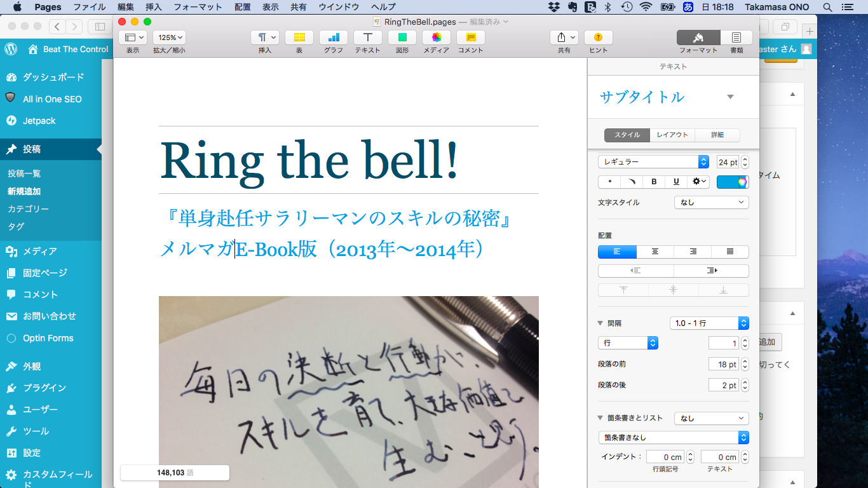Open the Time Machine menu bar icon
Screen dimensions: 868x488
coord(627,7)
